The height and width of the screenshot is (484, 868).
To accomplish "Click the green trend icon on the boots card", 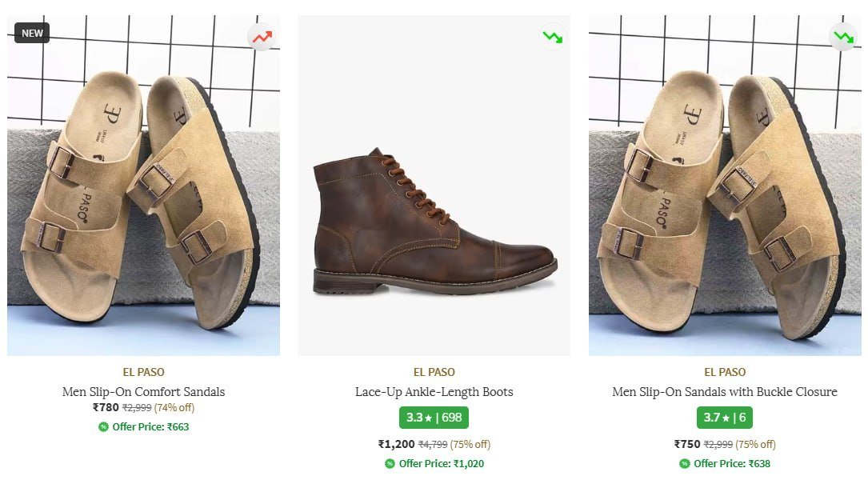I will coord(552,36).
